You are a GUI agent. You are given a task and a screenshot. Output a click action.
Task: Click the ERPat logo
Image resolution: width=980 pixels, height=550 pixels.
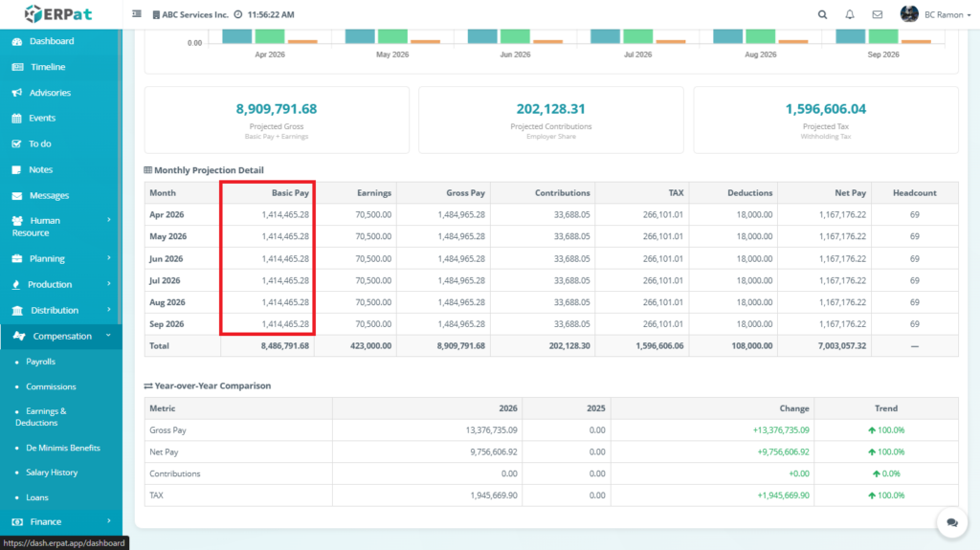[x=60, y=14]
